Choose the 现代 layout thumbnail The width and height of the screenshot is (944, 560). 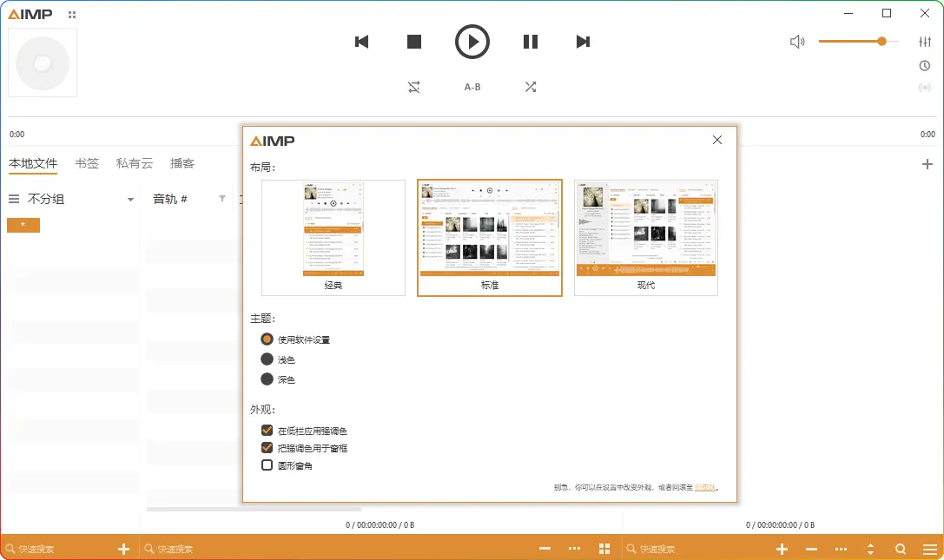pos(645,237)
